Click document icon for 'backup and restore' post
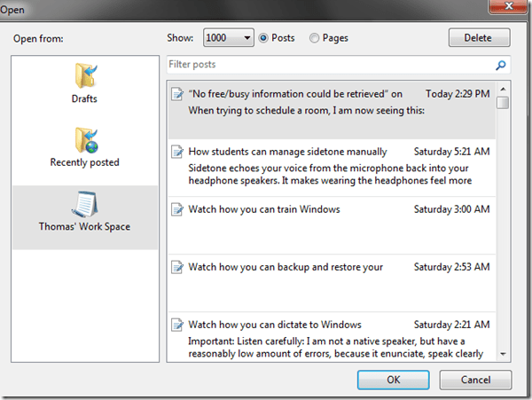This screenshot has width=532, height=400. click(x=177, y=267)
